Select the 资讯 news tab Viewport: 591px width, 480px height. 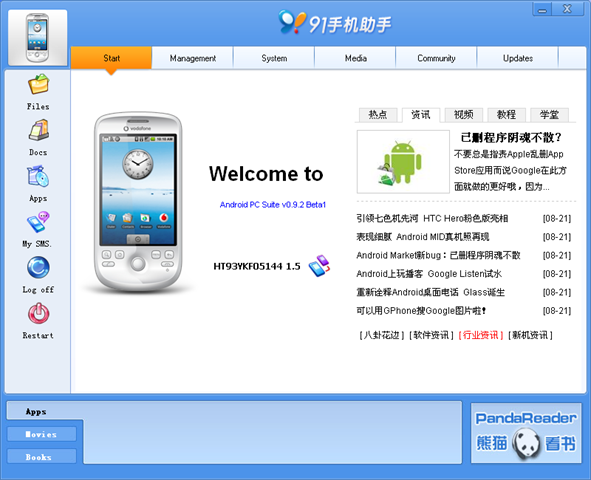pyautogui.click(x=421, y=115)
